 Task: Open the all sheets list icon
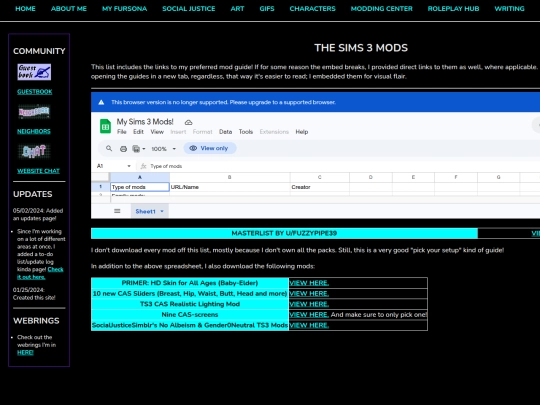[x=117, y=211]
